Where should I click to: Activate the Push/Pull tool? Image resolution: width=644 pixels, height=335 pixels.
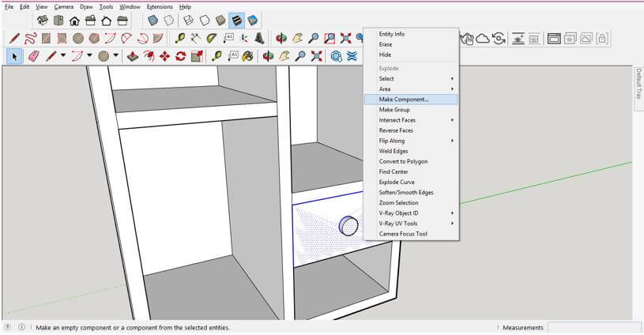[132, 56]
